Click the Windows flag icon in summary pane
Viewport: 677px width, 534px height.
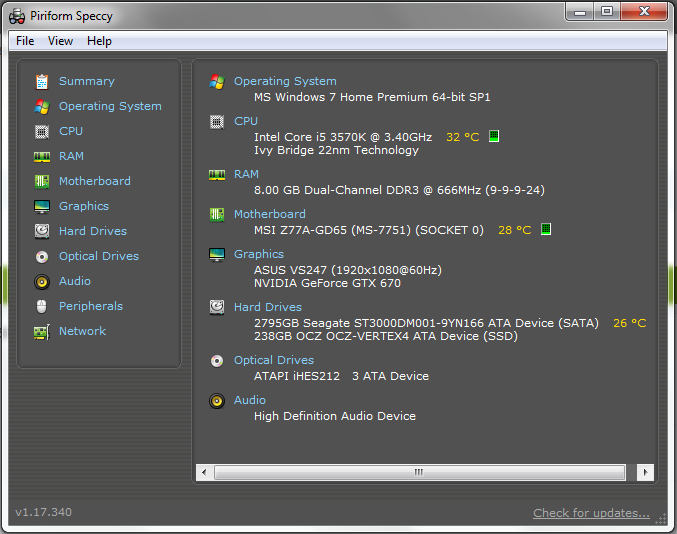217,82
